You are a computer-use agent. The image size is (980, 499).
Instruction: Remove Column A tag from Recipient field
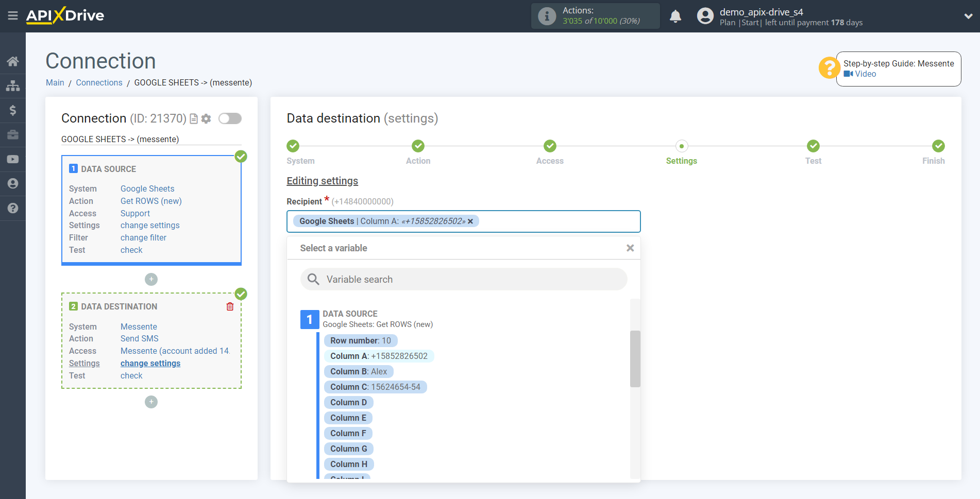coord(470,221)
